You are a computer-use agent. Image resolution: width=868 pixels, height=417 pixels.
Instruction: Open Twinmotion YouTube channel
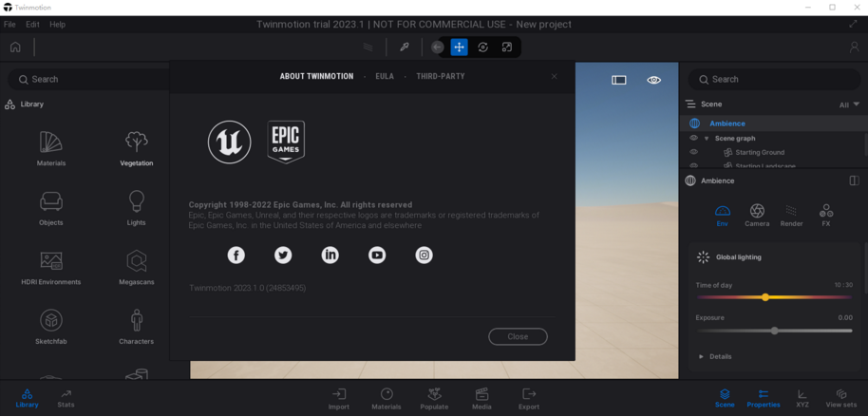coord(377,255)
